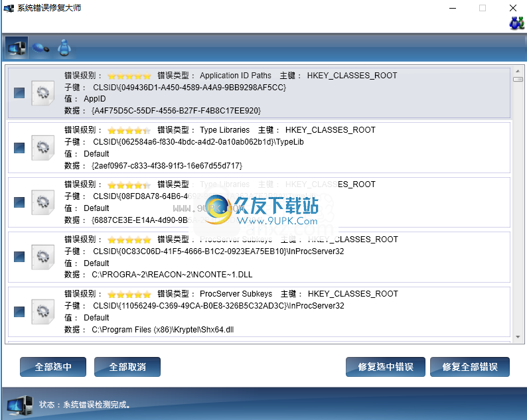The height and width of the screenshot is (420, 527).
Task: Click the 全部选中 button
Action: pos(53,367)
